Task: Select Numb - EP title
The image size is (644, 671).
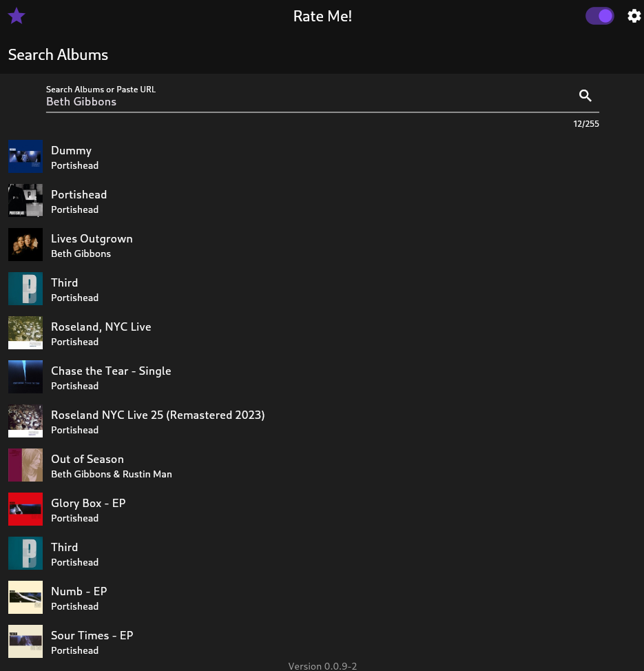Action: tap(79, 591)
